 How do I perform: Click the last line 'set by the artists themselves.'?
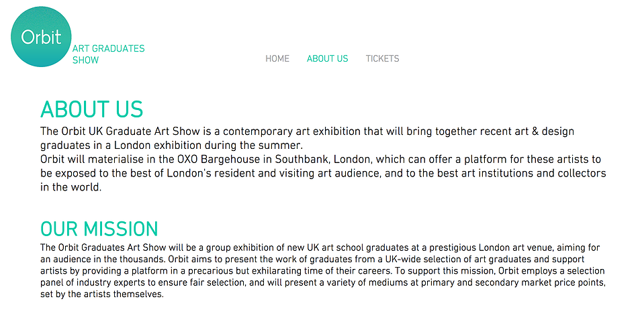102,294
